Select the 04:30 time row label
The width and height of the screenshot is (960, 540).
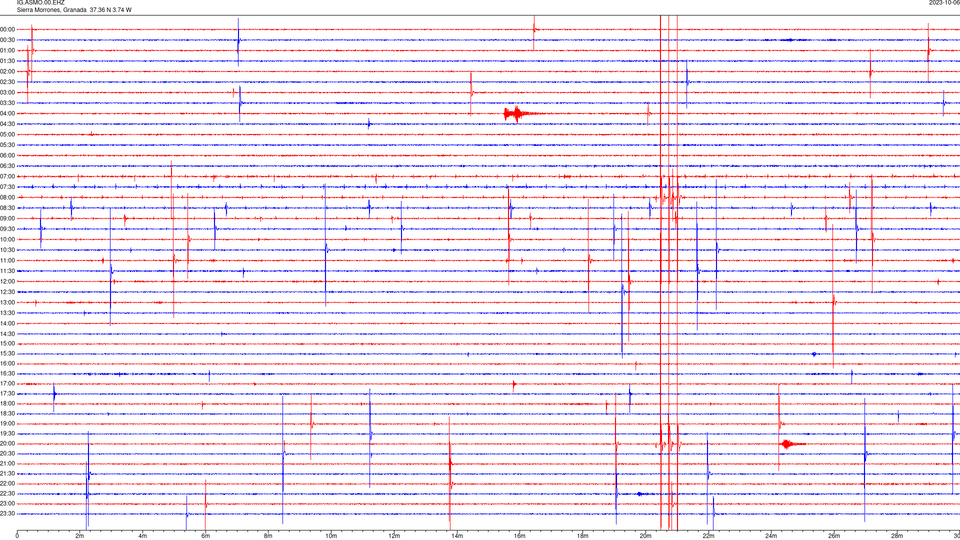coord(7,124)
